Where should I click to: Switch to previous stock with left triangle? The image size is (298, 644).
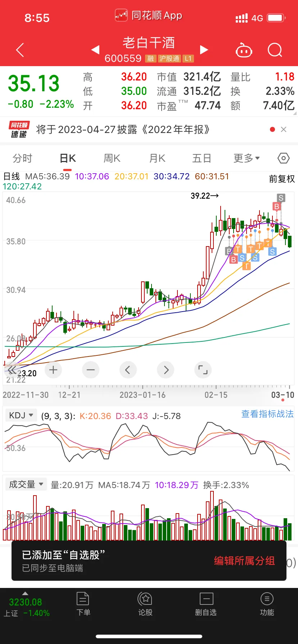pos(95,50)
